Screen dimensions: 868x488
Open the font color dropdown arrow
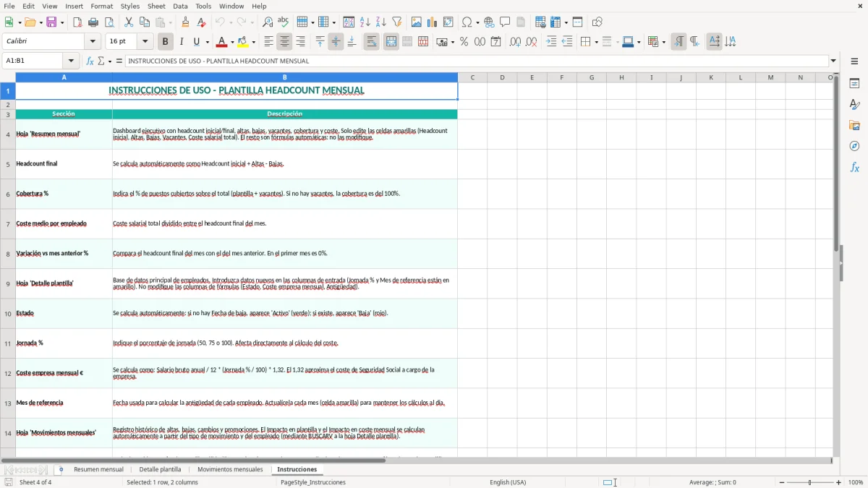pyautogui.click(x=232, y=42)
